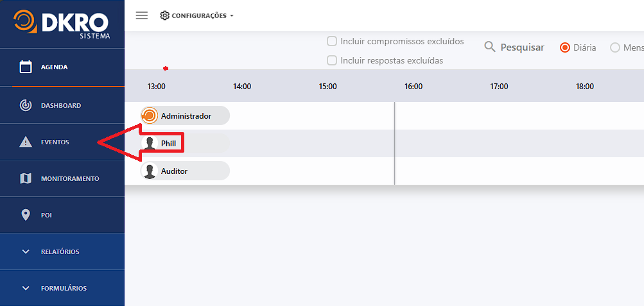Open the Monitoramento map icon
Viewport: 644px width, 306px height.
tap(26, 178)
